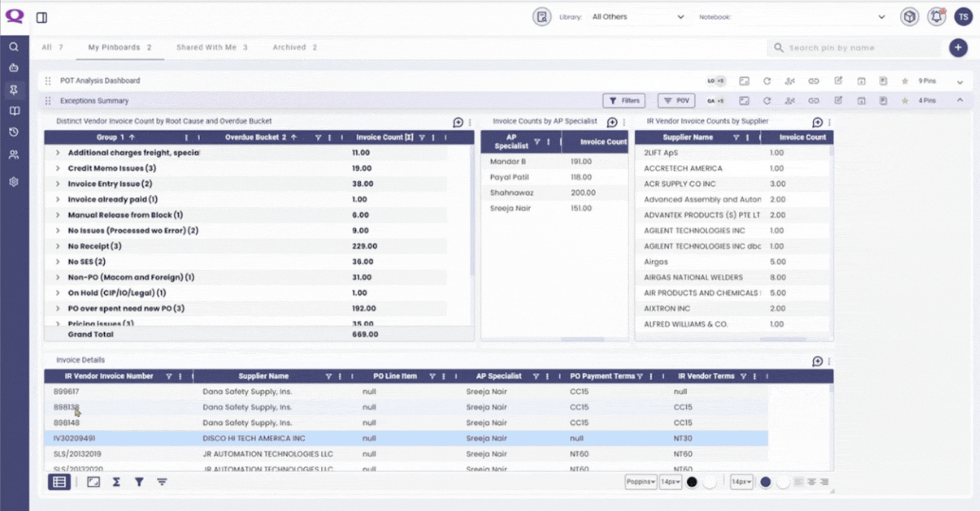Refresh the Exceptions Summary pinboard
The height and width of the screenshot is (511, 980).
[x=767, y=101]
